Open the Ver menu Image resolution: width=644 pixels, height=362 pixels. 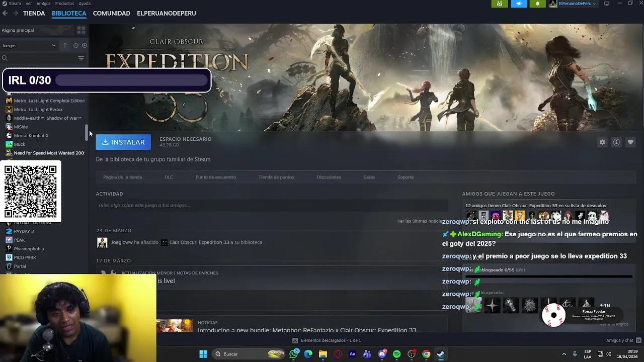point(29,4)
